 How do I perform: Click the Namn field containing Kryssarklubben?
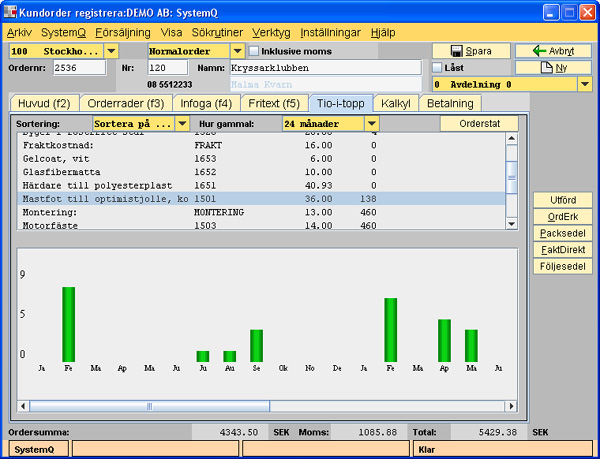(326, 68)
